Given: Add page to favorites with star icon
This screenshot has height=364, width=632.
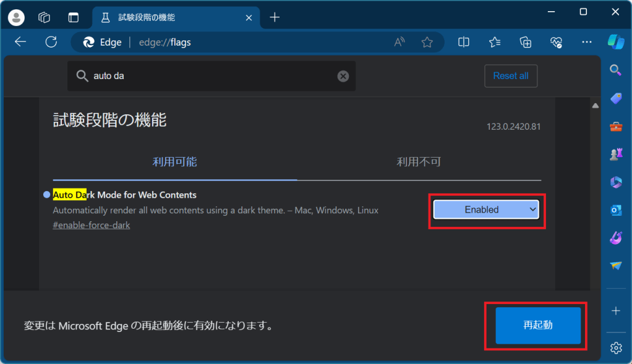Looking at the screenshot, I should 427,42.
